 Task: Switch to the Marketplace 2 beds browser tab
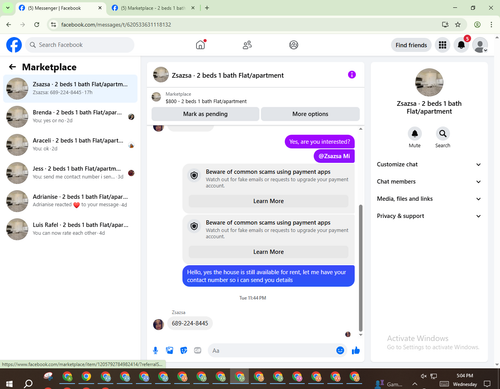coord(153,8)
